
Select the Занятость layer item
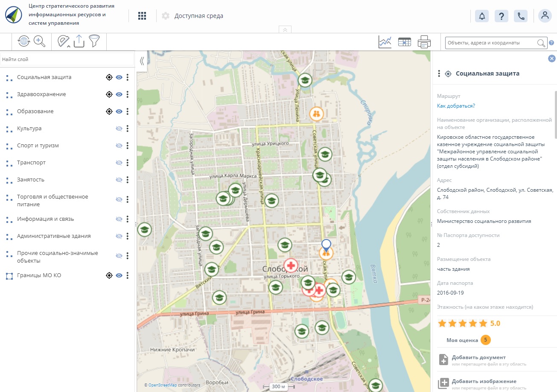[31, 180]
